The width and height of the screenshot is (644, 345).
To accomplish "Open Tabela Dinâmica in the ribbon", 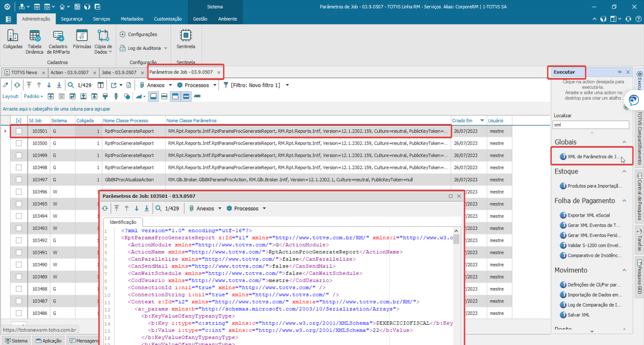I will point(35,42).
